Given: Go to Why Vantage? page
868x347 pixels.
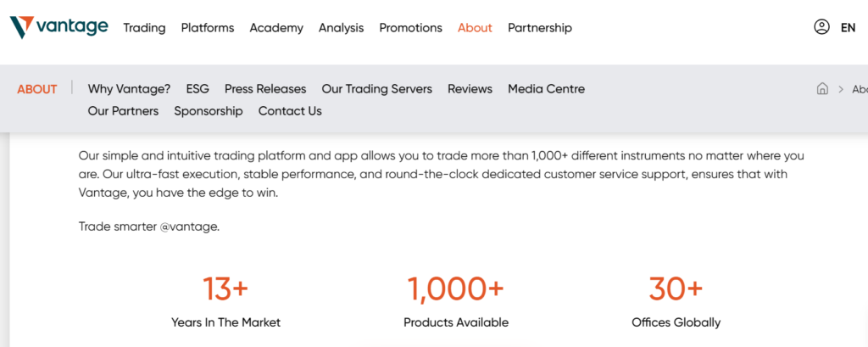Looking at the screenshot, I should [129, 89].
